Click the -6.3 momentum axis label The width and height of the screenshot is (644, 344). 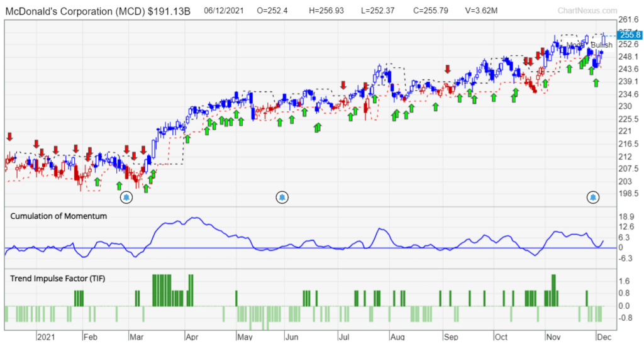(626, 258)
